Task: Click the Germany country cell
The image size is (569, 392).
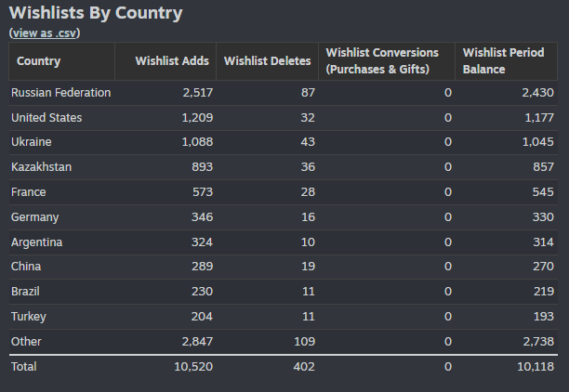Action: point(34,217)
